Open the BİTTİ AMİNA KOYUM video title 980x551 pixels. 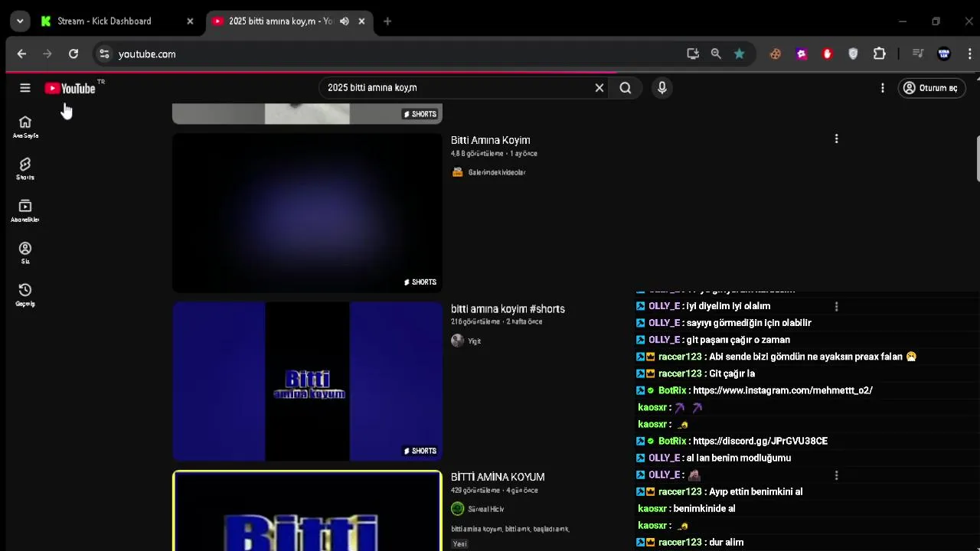[498, 477]
